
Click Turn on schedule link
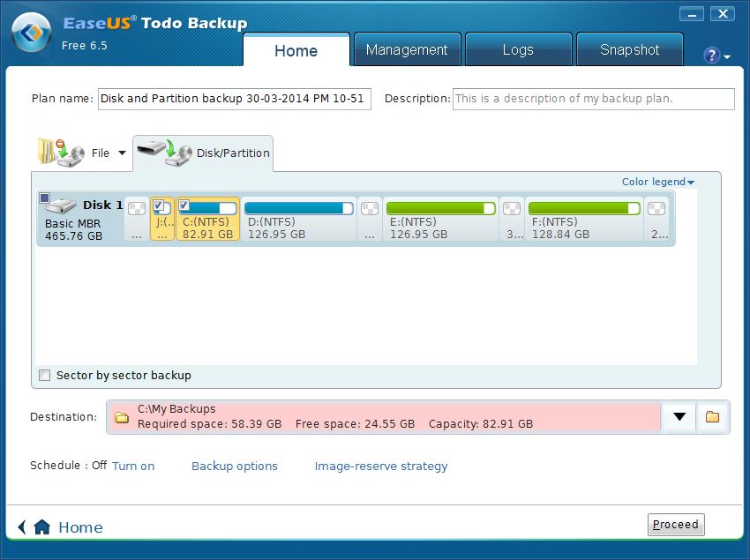coord(133,466)
